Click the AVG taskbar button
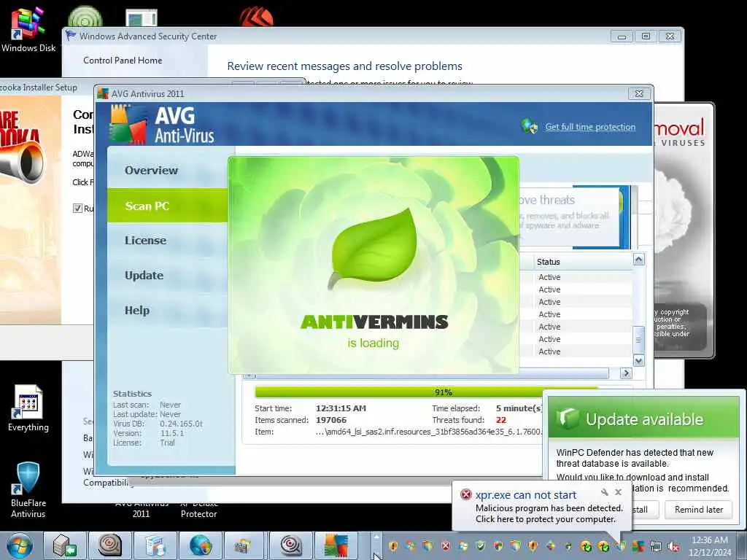Screen dimensions: 747x560 click(x=336, y=545)
